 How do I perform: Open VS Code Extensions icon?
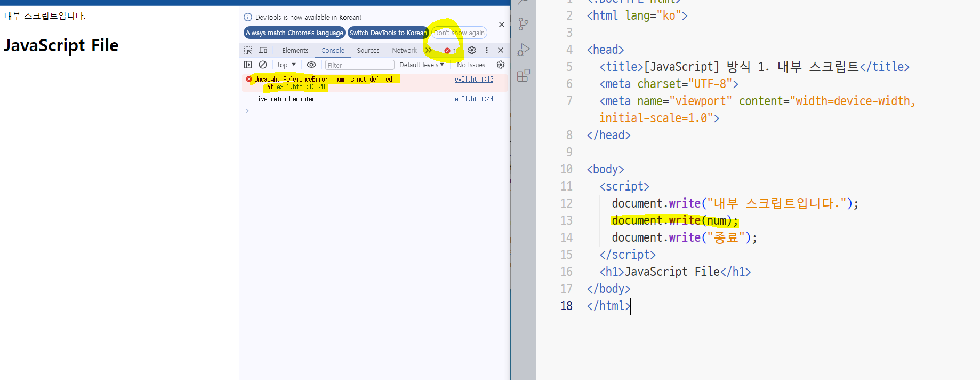pyautogui.click(x=524, y=75)
